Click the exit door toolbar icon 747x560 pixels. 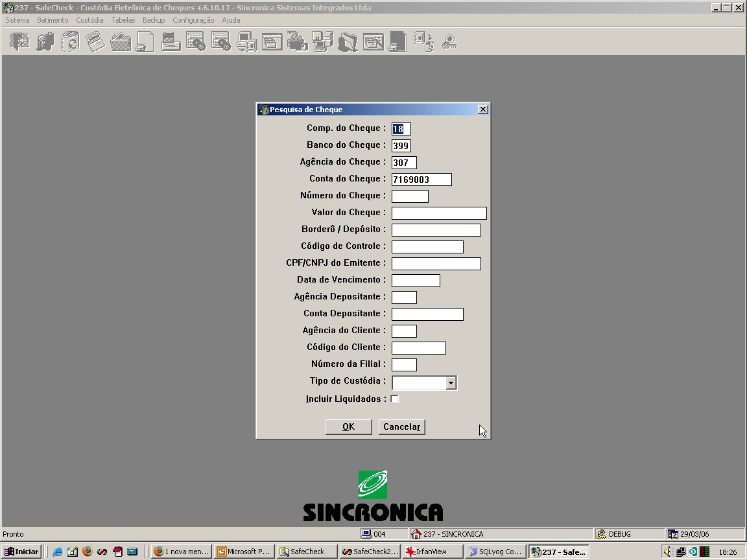click(19, 41)
